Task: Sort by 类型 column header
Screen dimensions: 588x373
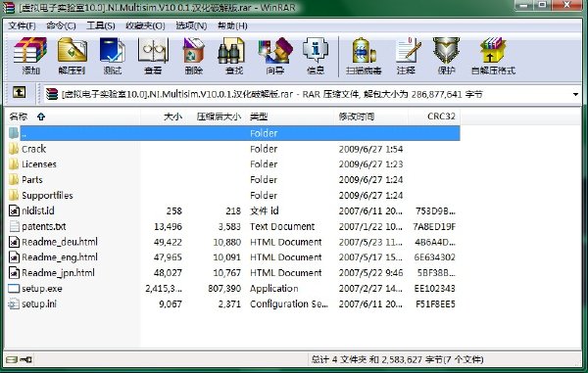Action: pyautogui.click(x=291, y=117)
